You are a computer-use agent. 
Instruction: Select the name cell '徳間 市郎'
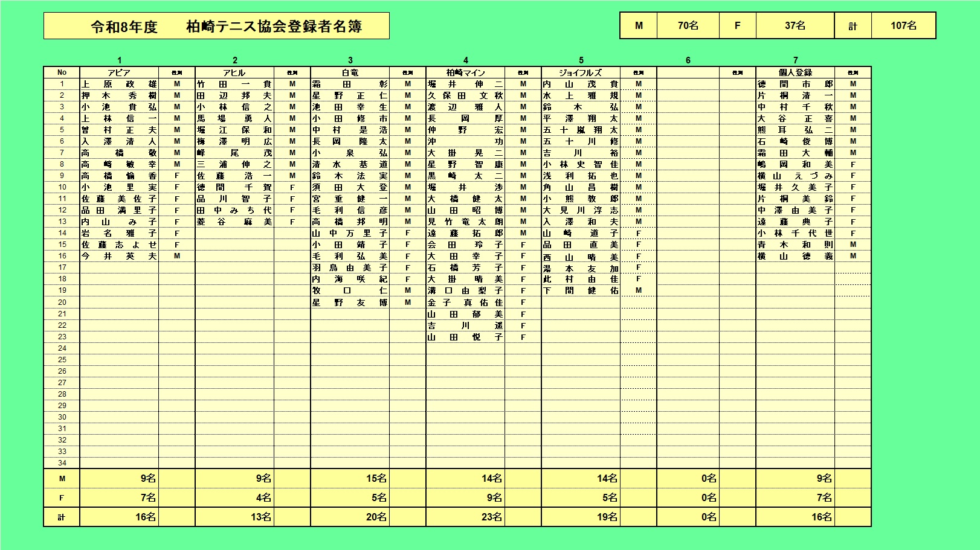pyautogui.click(x=795, y=84)
